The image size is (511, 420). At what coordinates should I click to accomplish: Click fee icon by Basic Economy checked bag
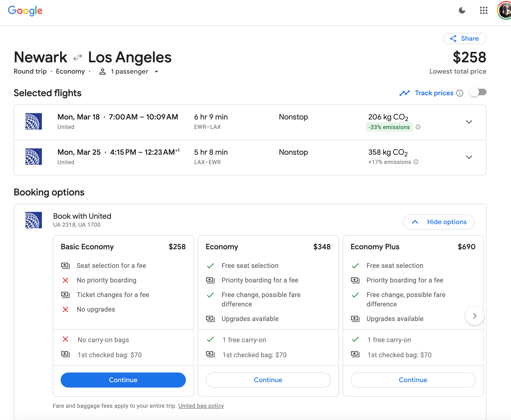tap(65, 354)
